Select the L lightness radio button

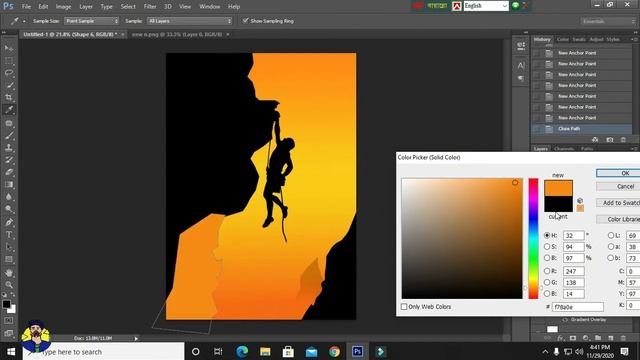[611, 236]
